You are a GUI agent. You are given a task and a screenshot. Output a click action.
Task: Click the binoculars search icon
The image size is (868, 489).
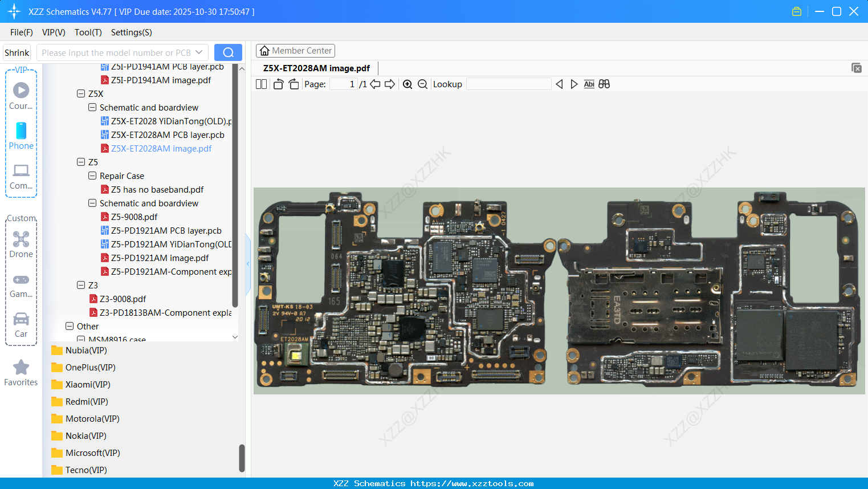(604, 84)
